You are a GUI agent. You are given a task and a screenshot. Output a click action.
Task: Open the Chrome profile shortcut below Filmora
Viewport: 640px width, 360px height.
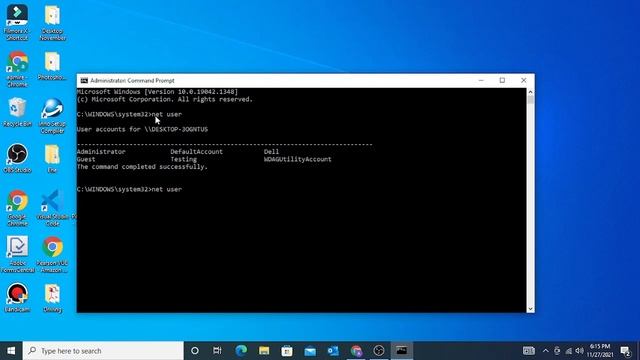pos(17,69)
